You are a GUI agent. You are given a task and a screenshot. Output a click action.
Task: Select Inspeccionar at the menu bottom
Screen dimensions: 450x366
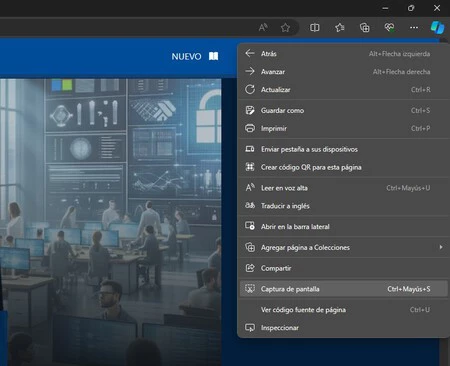(344, 328)
